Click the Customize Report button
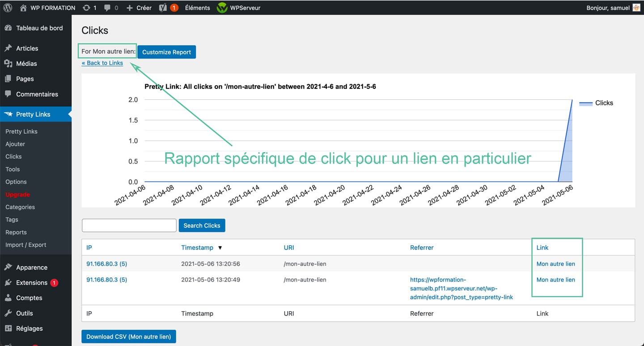The image size is (644, 346). [x=166, y=52]
